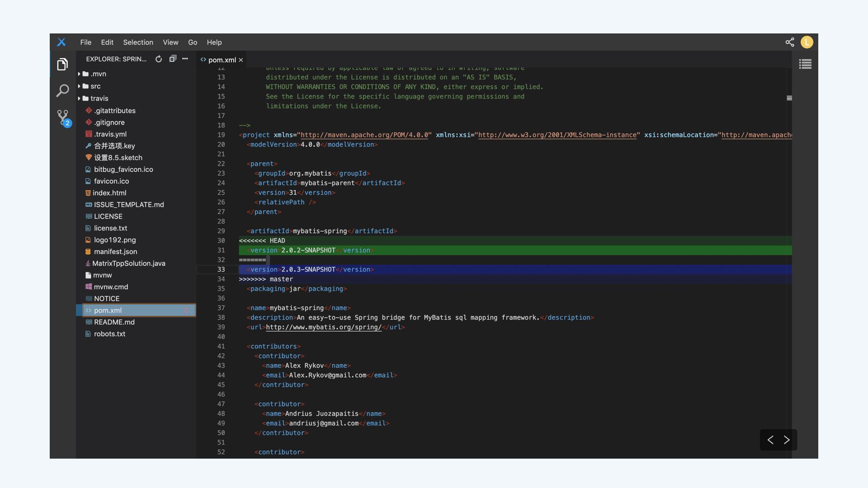Select pom.xml in the explorer tree
Screen dimensions: 868x488
(136, 310)
